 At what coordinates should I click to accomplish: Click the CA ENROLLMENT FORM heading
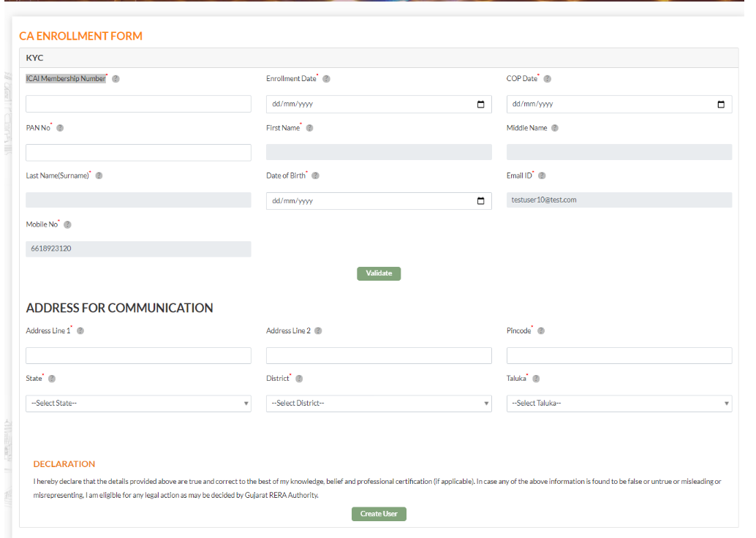click(80, 36)
